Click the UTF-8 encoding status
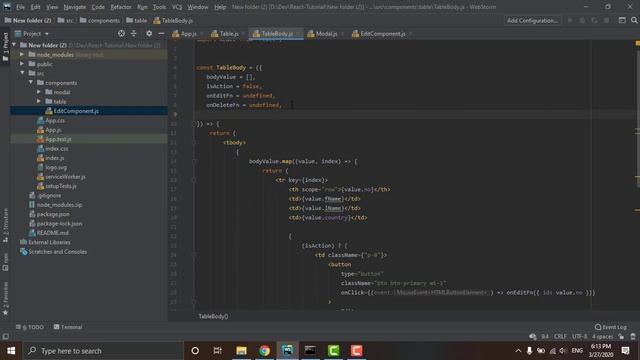This screenshot has height=360, width=640. 579,337
